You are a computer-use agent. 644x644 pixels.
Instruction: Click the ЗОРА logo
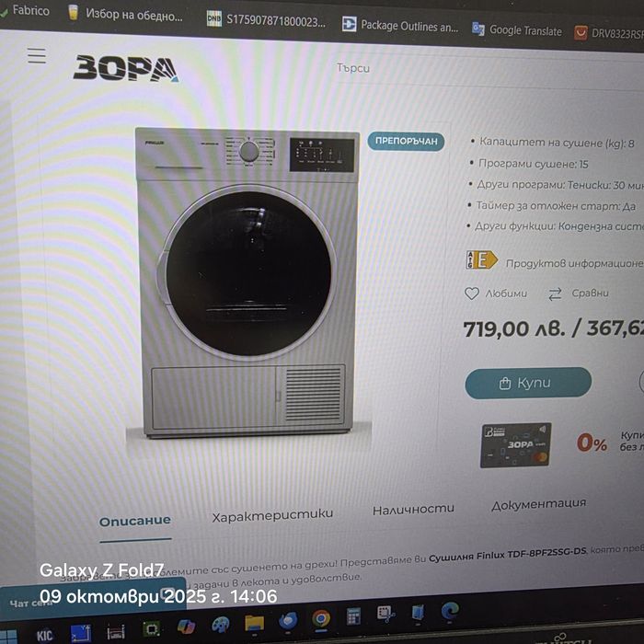coord(126,68)
